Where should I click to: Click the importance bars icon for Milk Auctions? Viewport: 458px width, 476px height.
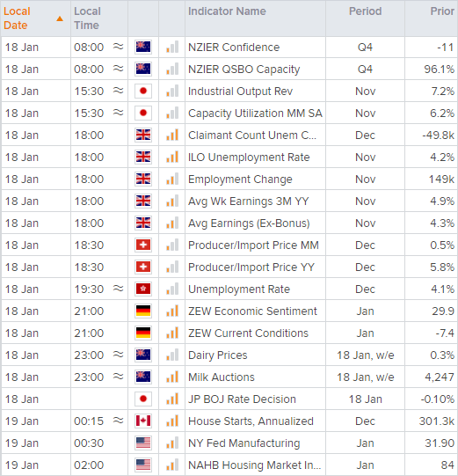click(x=172, y=377)
